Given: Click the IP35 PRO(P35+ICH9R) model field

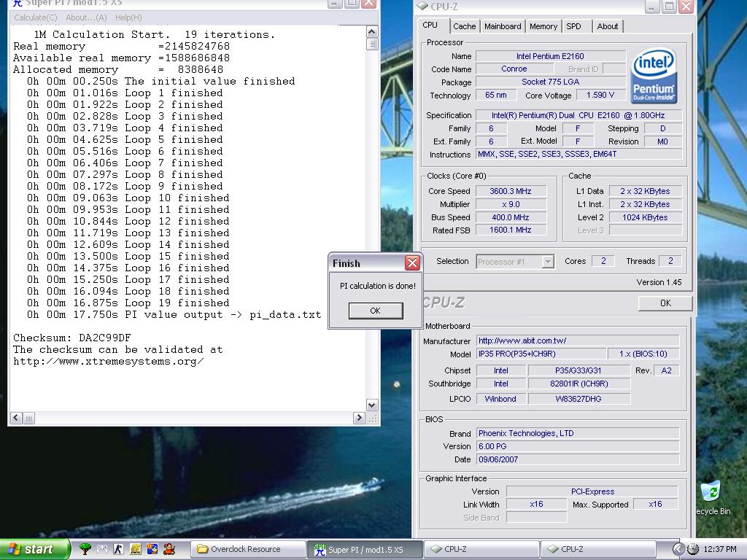Looking at the screenshot, I should (541, 354).
